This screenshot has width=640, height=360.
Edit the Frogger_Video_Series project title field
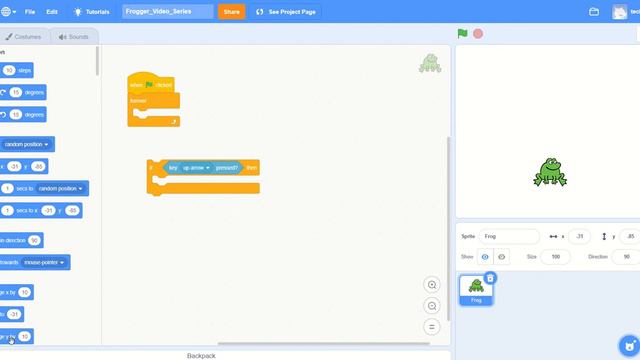[x=168, y=11]
